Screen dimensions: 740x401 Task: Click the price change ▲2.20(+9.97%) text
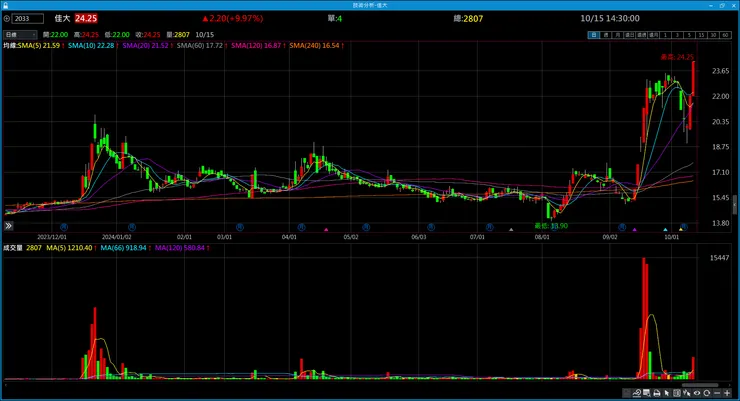(x=233, y=18)
